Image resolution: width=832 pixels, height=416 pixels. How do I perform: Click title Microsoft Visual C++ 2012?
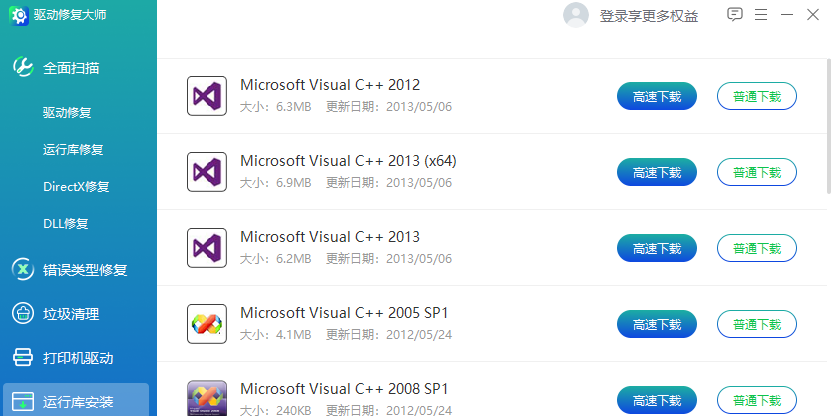(x=330, y=85)
